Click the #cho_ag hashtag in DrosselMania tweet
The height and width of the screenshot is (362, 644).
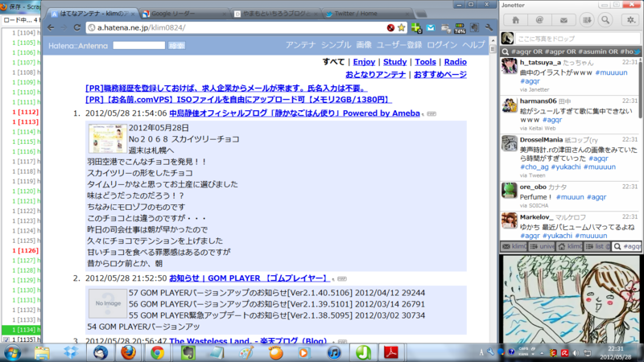click(x=534, y=167)
